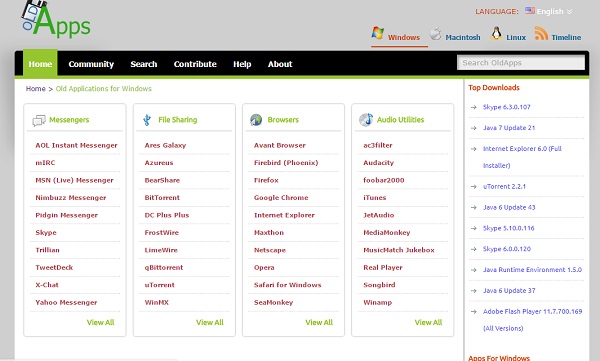Click the US flag language icon
600x361 pixels.
pos(530,10)
